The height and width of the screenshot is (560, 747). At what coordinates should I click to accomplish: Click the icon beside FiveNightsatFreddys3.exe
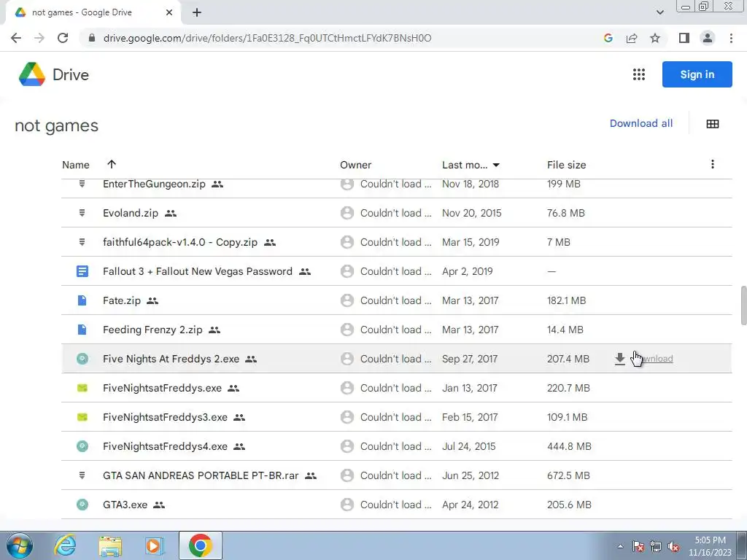coord(82,417)
